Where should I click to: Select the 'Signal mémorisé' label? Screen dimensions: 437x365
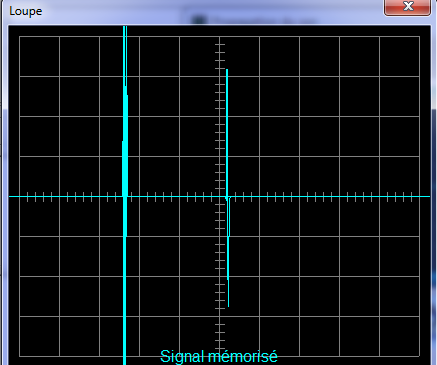219,356
